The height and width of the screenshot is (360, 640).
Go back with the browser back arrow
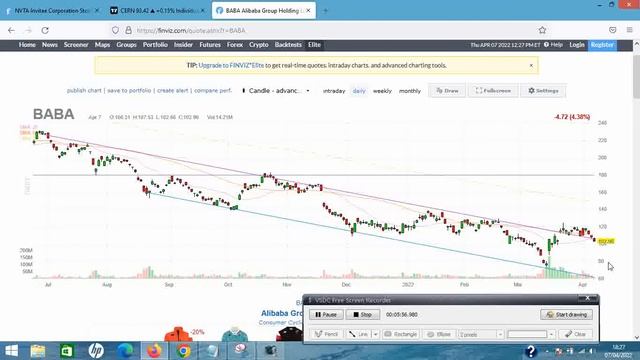[x=11, y=30]
